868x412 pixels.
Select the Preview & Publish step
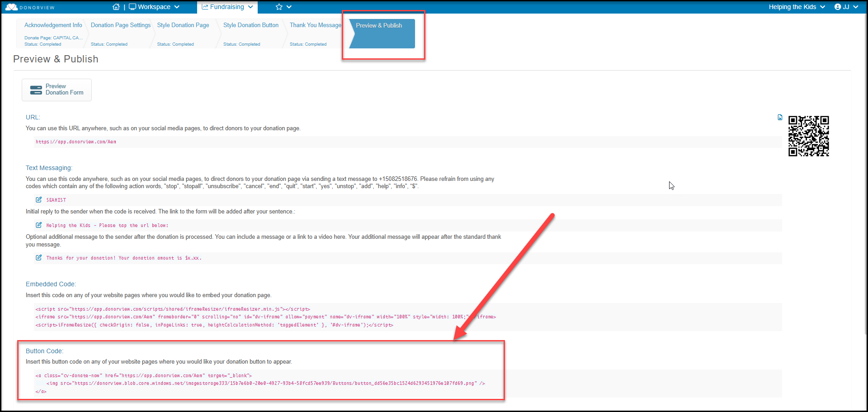point(382,33)
